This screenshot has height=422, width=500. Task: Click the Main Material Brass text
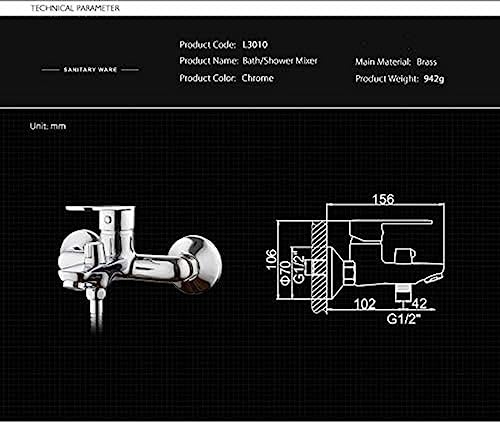click(396, 62)
